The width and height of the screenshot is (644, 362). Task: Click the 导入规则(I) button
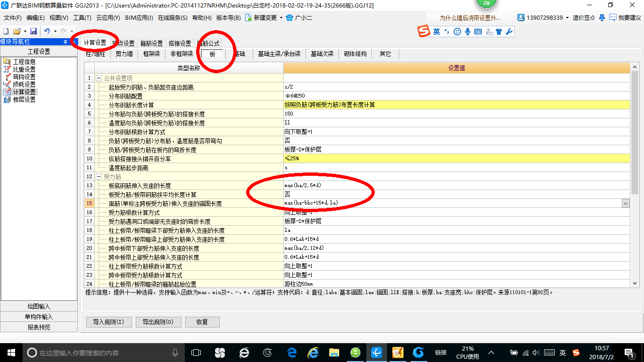(108, 322)
